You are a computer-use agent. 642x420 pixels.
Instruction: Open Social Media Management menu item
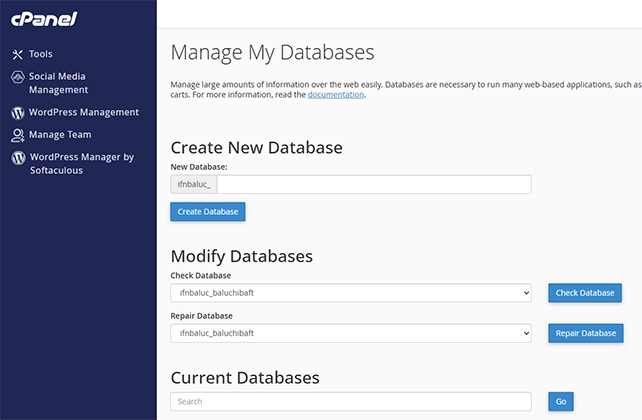point(58,83)
